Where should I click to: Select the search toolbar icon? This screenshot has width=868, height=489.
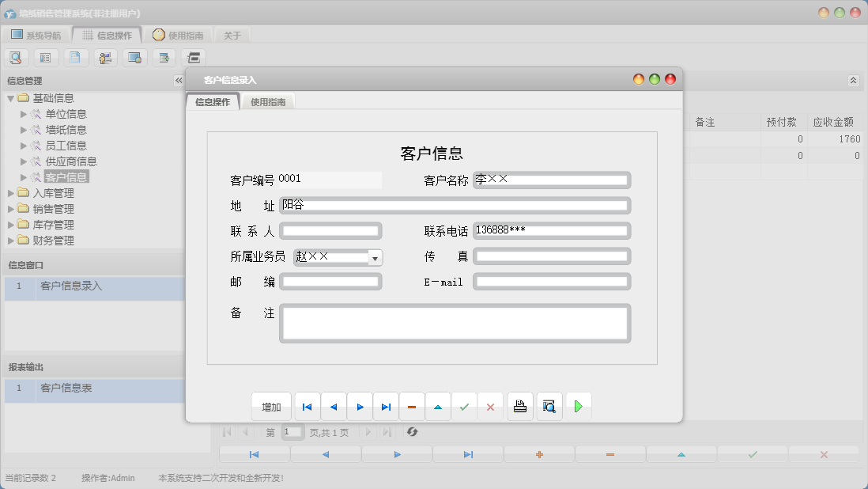[x=16, y=57]
